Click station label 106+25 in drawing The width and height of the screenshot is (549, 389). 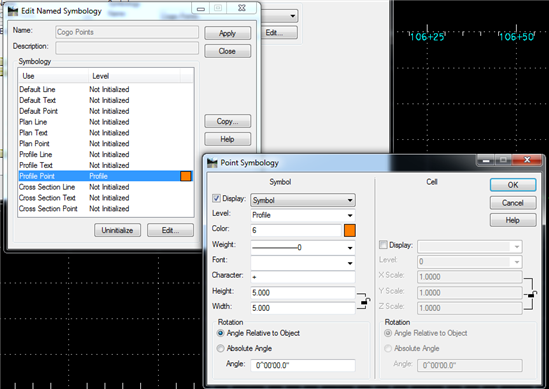click(427, 36)
